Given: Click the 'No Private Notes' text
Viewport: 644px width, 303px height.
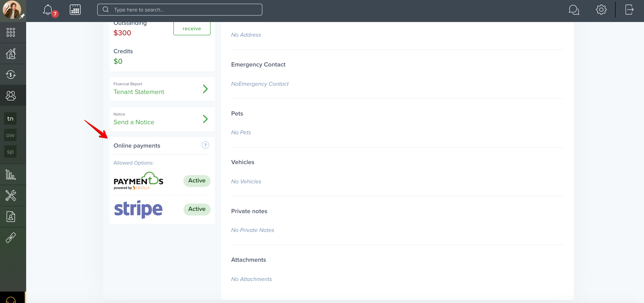Looking at the screenshot, I should (x=253, y=230).
